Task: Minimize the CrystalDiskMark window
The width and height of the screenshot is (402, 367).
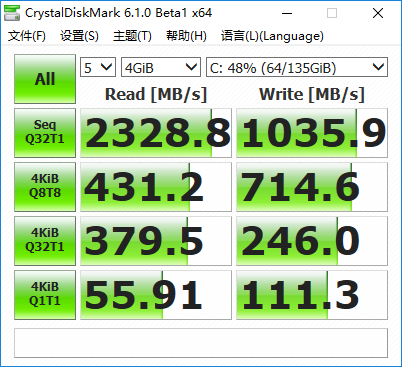Action: [x=287, y=13]
